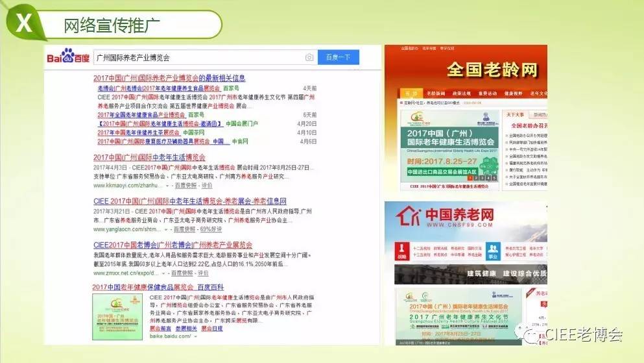Screen dimensions: 644x363
Task: Open 2017年中国老年保健养生茶展览会 link
Action: pos(139,132)
